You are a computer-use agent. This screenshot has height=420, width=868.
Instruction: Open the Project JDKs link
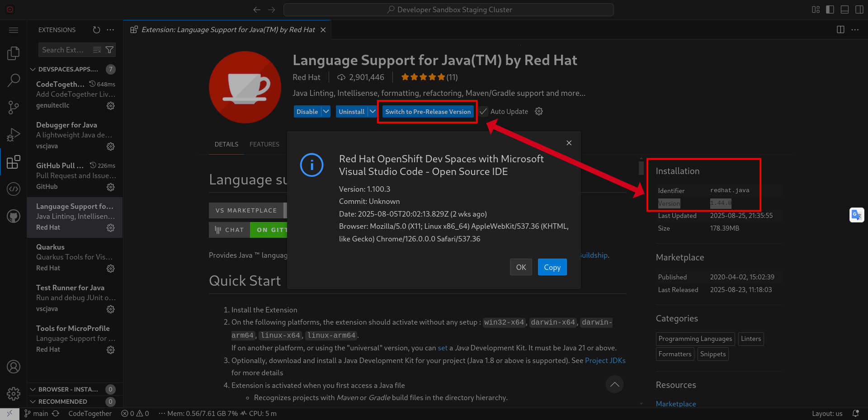coord(605,360)
